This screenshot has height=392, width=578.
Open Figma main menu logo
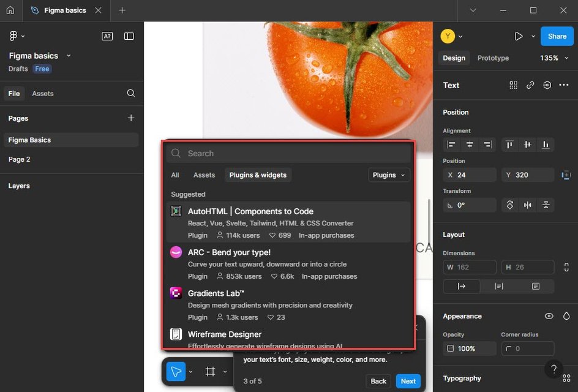13,36
